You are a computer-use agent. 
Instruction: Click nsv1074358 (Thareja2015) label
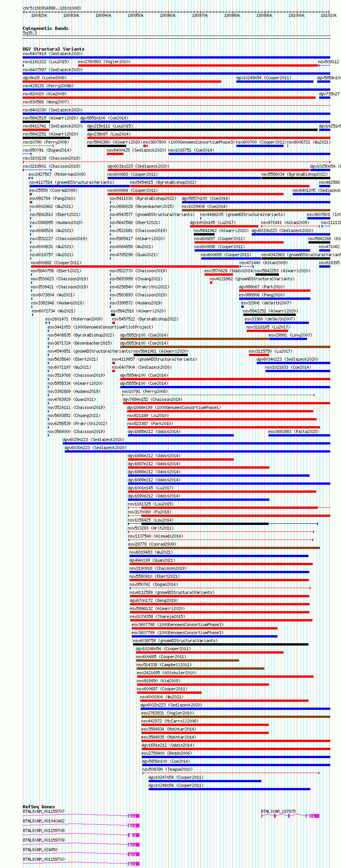pyautogui.click(x=157, y=616)
